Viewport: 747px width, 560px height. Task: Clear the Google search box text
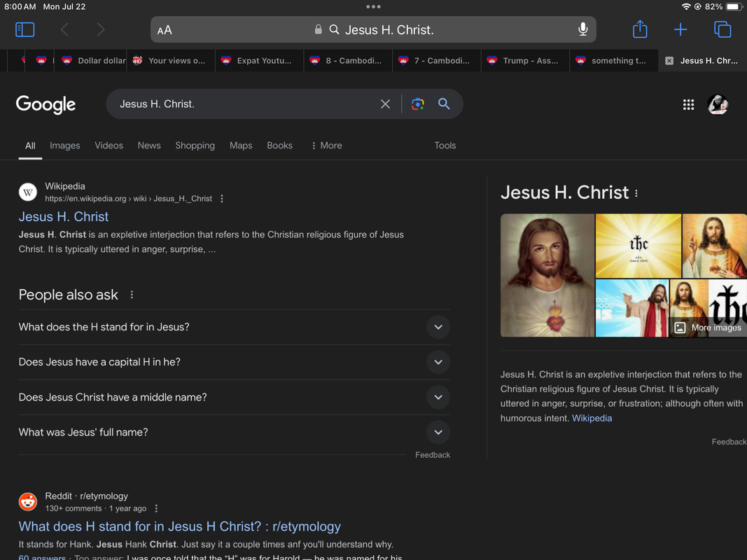click(385, 104)
